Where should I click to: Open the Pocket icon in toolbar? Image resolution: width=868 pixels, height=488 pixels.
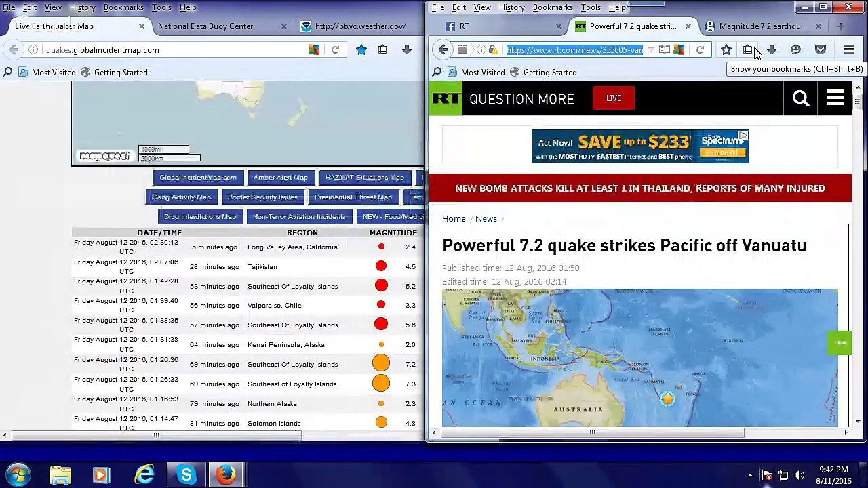click(x=821, y=49)
